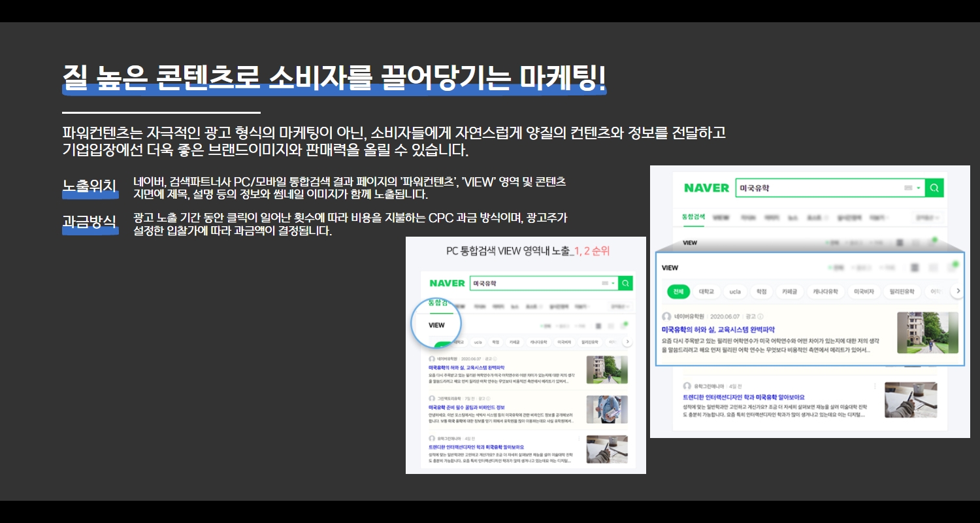Click the NAVER logo in the enlarged screenshot
980x523 pixels.
(x=706, y=188)
